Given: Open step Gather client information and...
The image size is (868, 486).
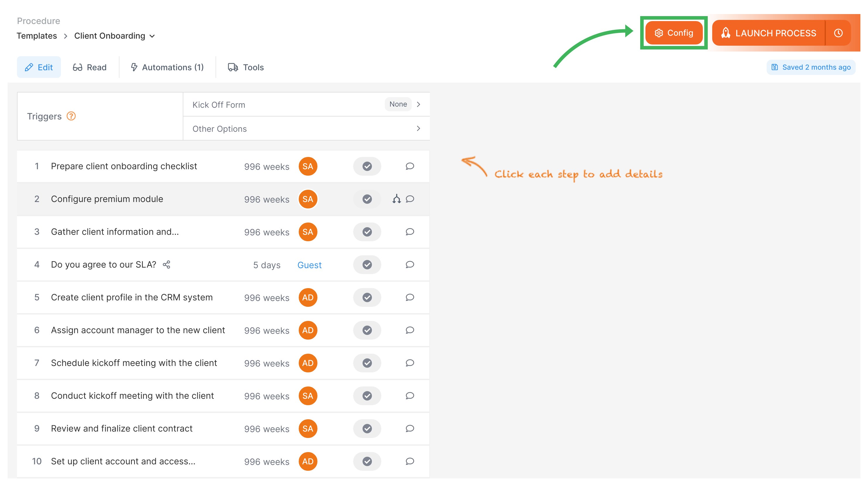Looking at the screenshot, I should 115,232.
